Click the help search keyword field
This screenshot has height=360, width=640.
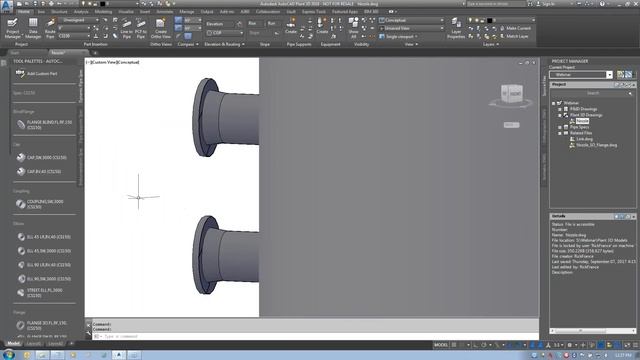[496, 4]
